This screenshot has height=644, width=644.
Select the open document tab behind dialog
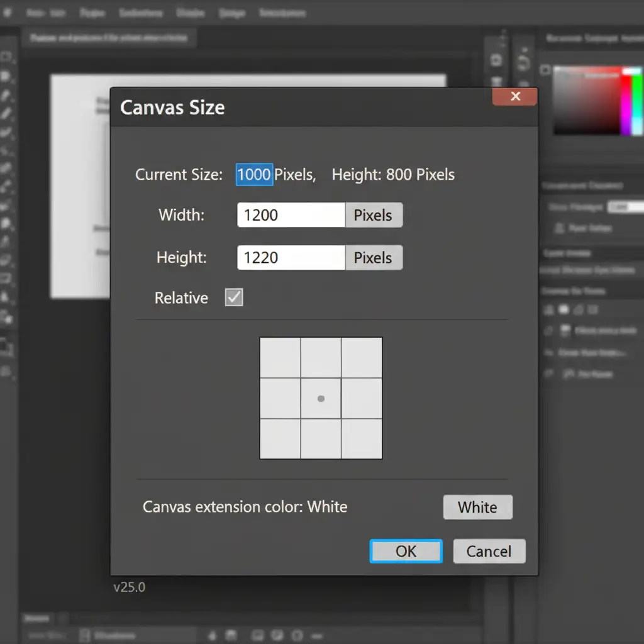click(110, 38)
